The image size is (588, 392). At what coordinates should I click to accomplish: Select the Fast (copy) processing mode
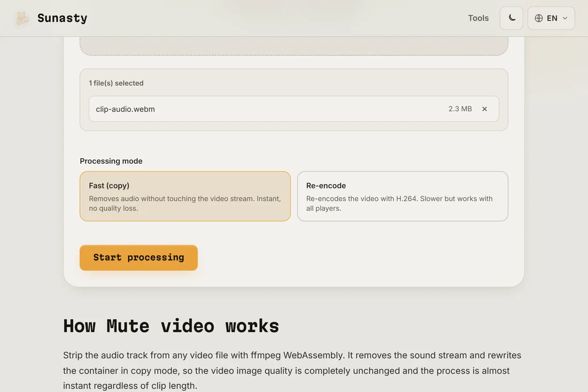tap(185, 196)
